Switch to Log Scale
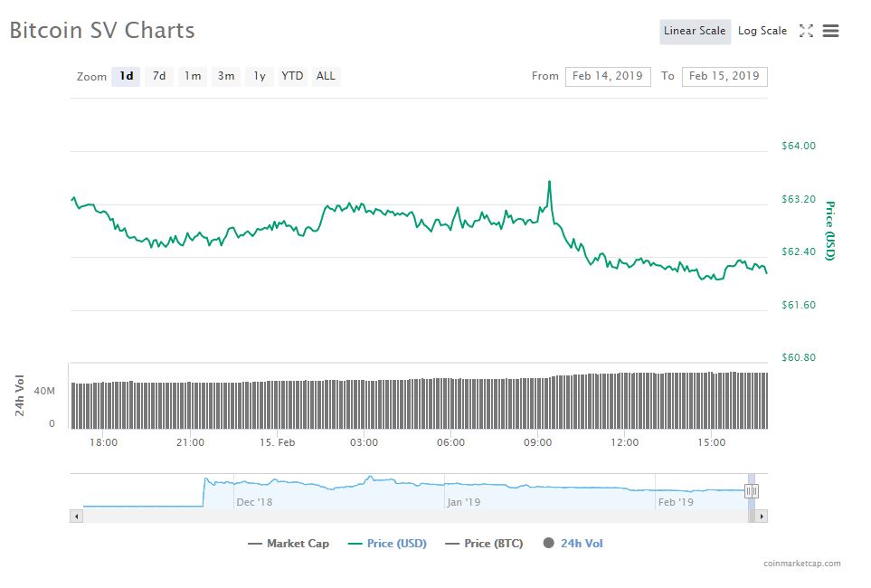 762,31
